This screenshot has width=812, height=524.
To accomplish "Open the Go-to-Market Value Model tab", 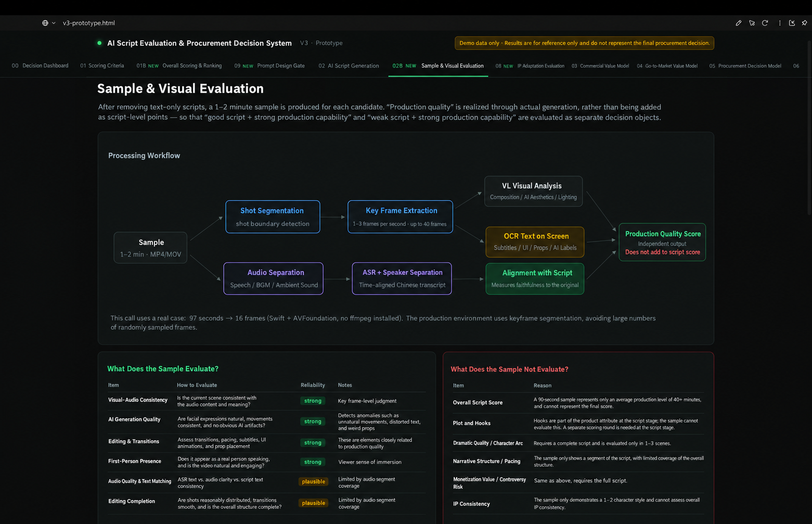I will click(x=667, y=66).
